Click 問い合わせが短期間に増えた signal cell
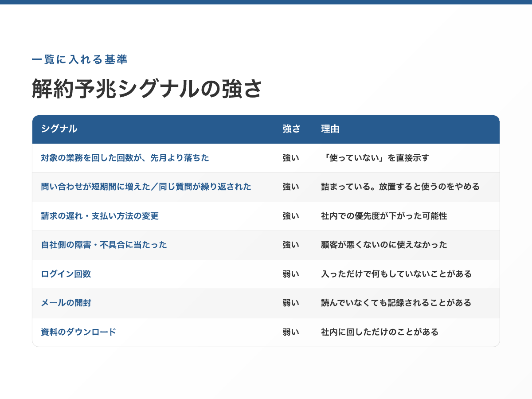The width and height of the screenshot is (532, 399). click(x=146, y=187)
